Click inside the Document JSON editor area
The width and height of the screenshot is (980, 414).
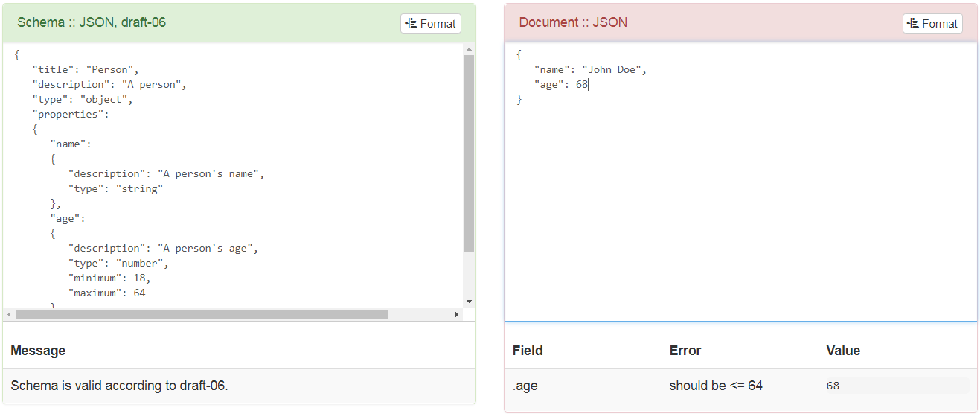[741, 182]
